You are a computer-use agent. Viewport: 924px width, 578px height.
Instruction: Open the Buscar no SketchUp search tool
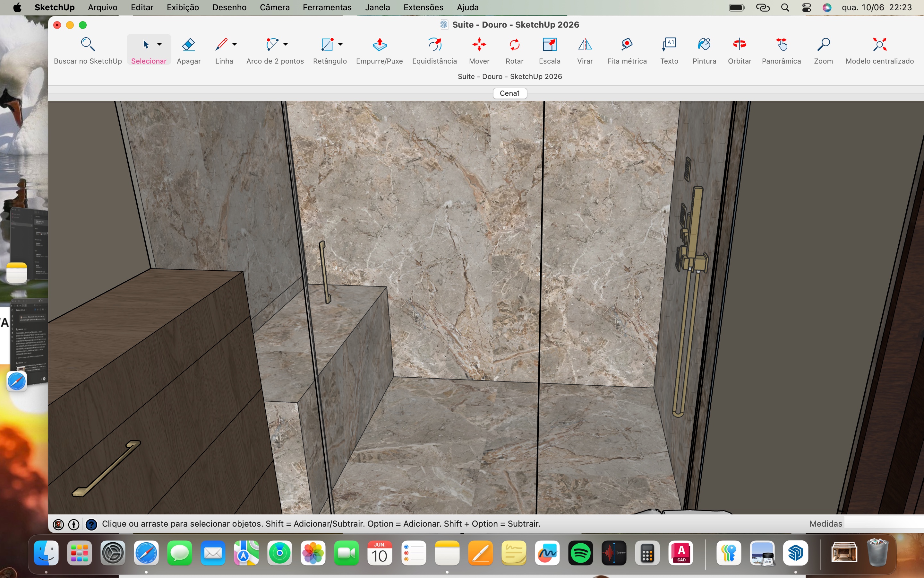click(88, 50)
